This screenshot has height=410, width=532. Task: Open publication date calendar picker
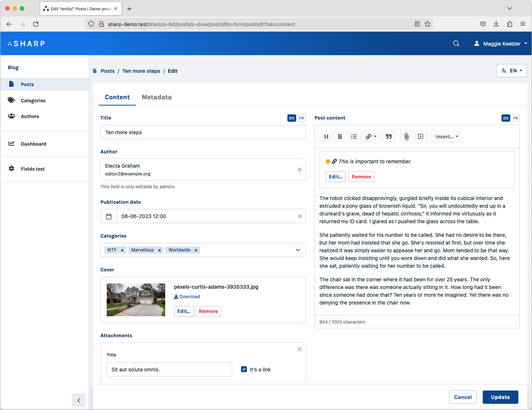click(109, 216)
